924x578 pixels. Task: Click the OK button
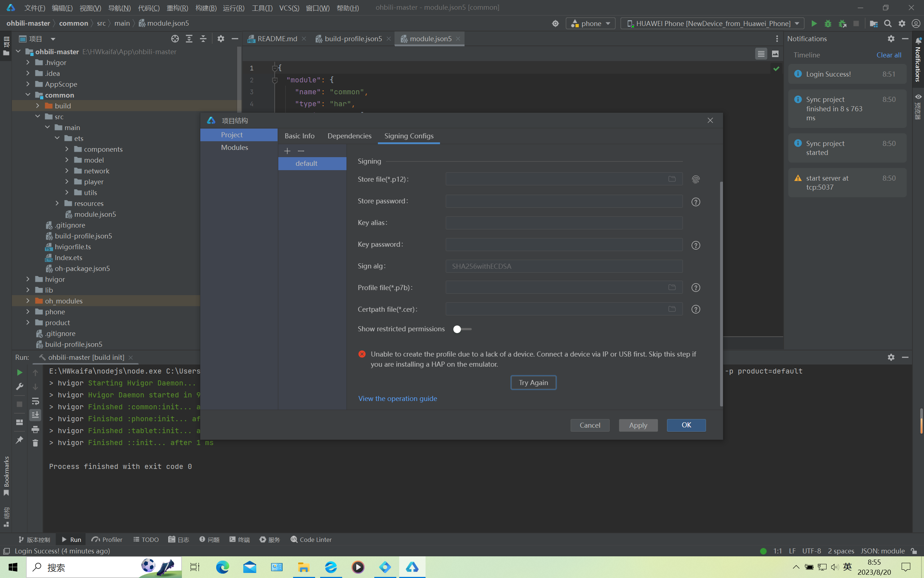pos(686,425)
